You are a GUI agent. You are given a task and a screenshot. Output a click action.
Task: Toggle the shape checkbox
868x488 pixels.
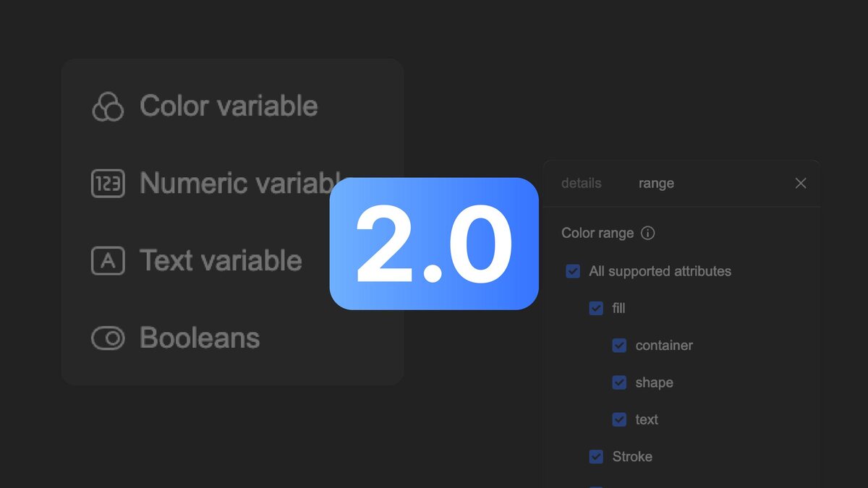(619, 382)
